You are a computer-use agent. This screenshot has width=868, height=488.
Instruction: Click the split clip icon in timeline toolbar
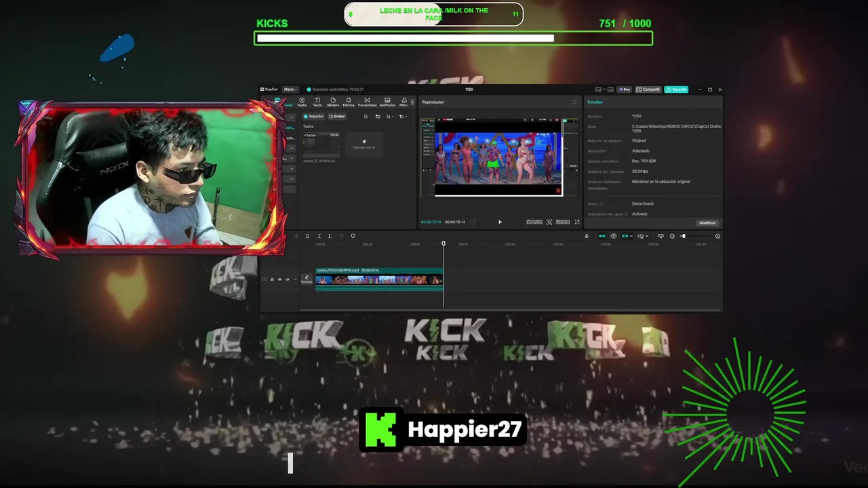click(x=307, y=236)
